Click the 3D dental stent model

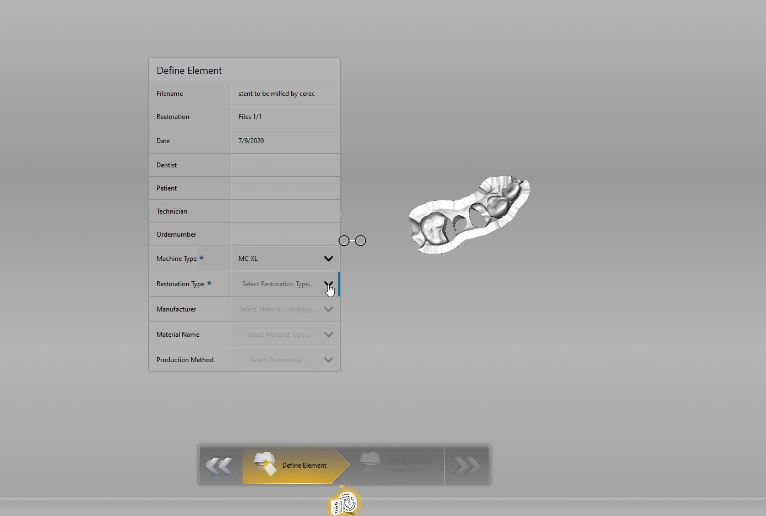pyautogui.click(x=468, y=214)
